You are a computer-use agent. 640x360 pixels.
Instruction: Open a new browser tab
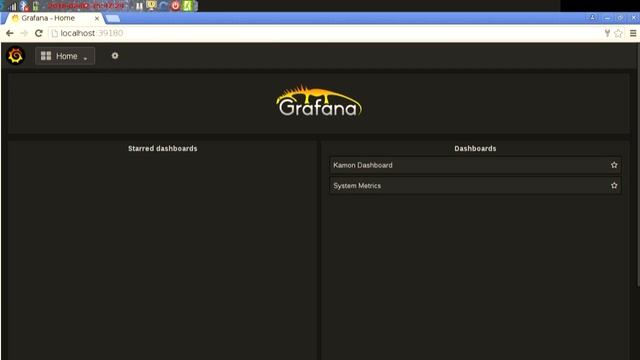coord(113,18)
